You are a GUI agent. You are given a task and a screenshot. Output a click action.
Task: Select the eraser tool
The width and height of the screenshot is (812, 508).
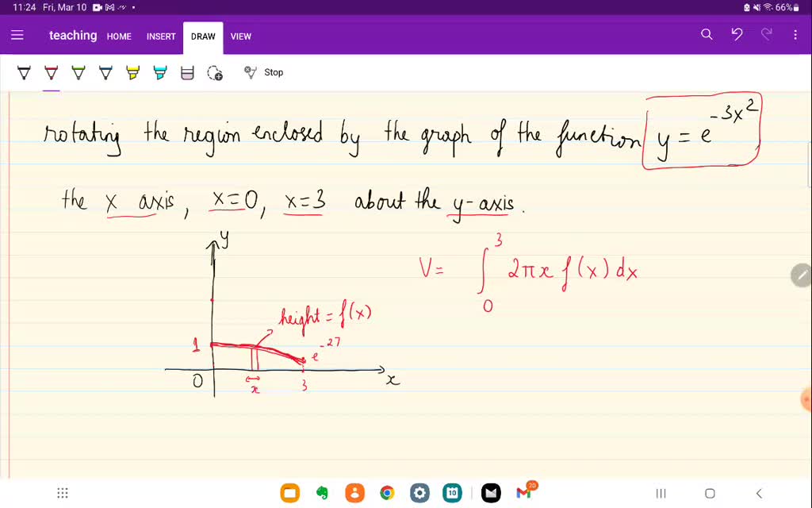click(187, 72)
